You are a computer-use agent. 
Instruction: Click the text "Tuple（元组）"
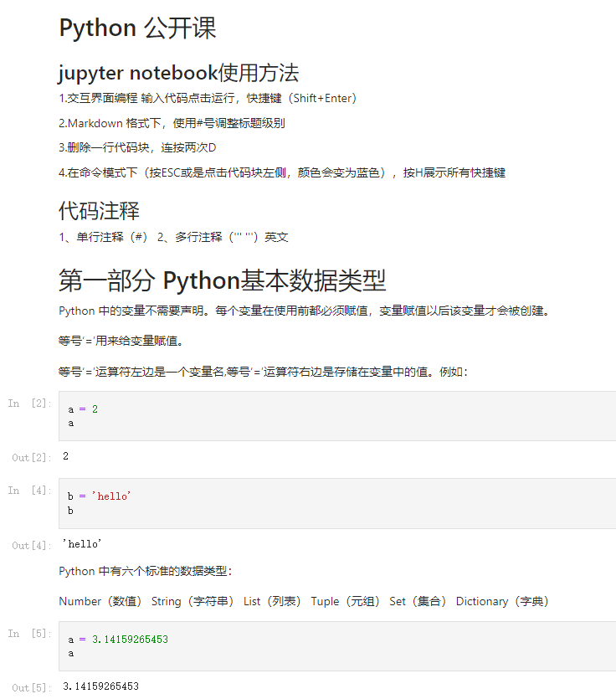point(346,601)
